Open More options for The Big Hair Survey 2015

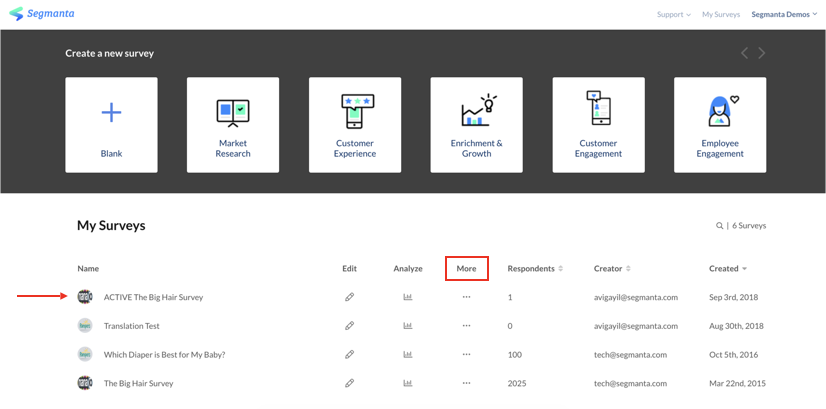tap(466, 383)
